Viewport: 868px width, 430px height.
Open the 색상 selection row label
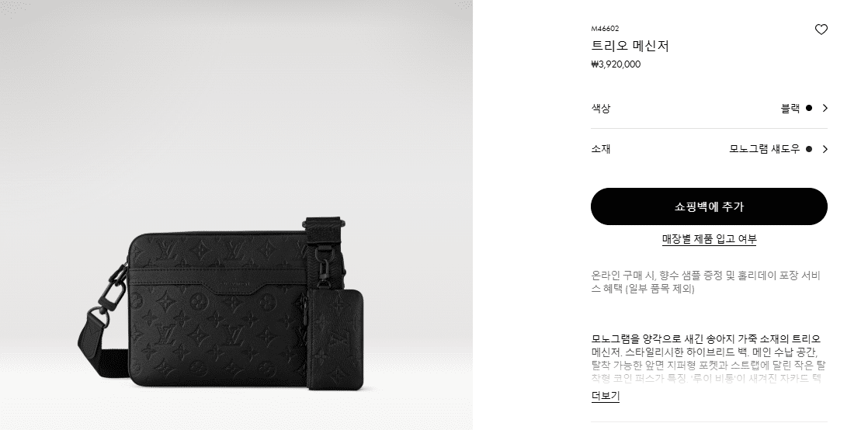point(601,108)
